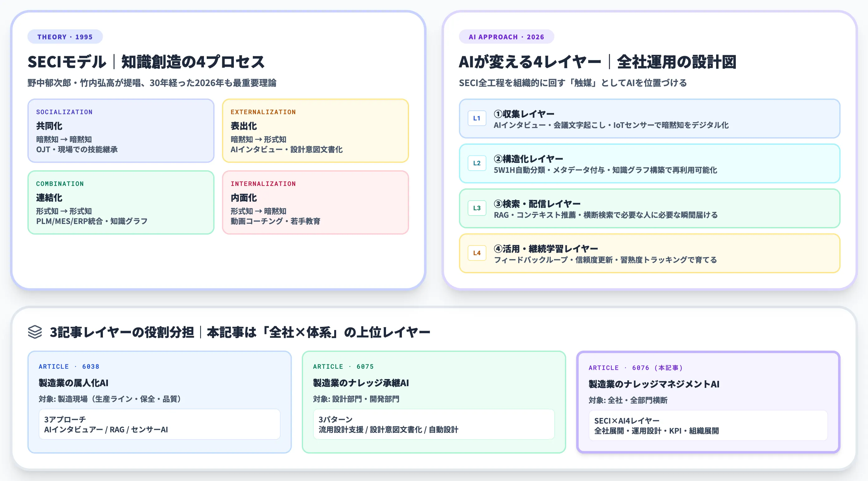This screenshot has height=481, width=868.
Task: Click text 対象: 設計部門・開発部門
Action: pos(356,399)
